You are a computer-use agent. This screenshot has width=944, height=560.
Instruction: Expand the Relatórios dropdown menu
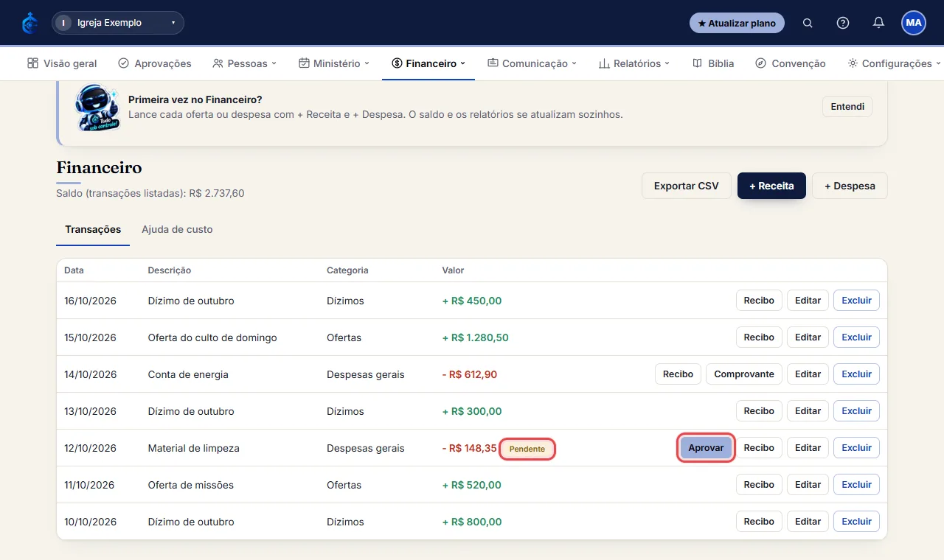click(634, 63)
